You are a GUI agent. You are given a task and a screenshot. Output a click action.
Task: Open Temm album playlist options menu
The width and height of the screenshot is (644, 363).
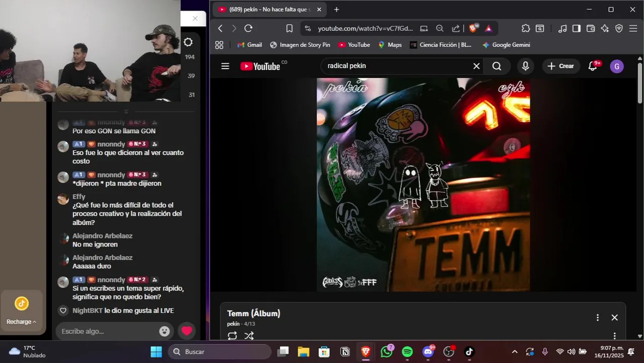tap(598, 318)
